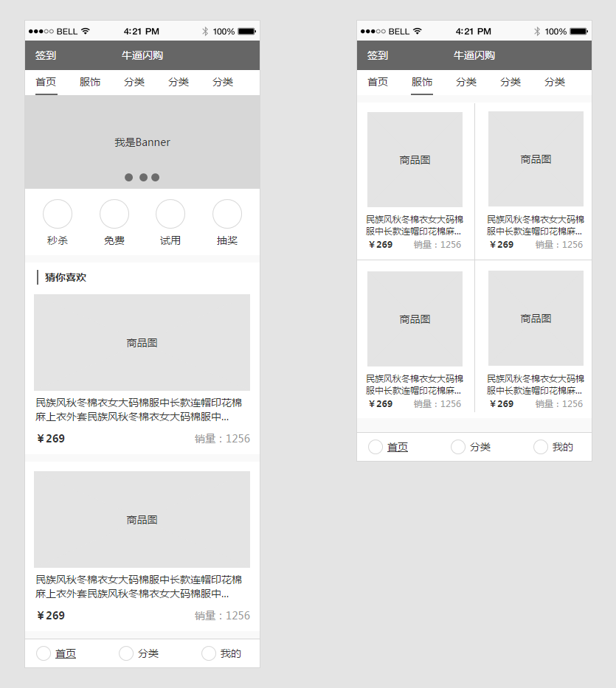The image size is (616, 688).
Task: Click battery icon in left phone status bar
Action: 246,31
